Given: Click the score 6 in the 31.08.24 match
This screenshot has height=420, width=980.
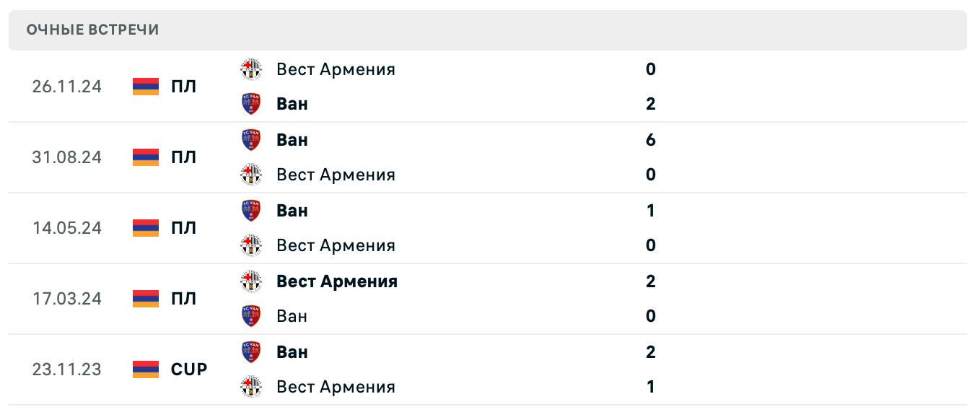Looking at the screenshot, I should point(650,139).
